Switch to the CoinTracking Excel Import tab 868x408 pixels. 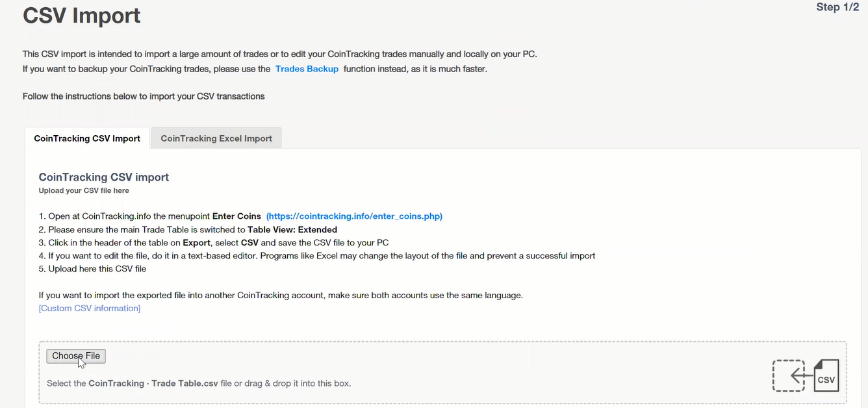(216, 138)
